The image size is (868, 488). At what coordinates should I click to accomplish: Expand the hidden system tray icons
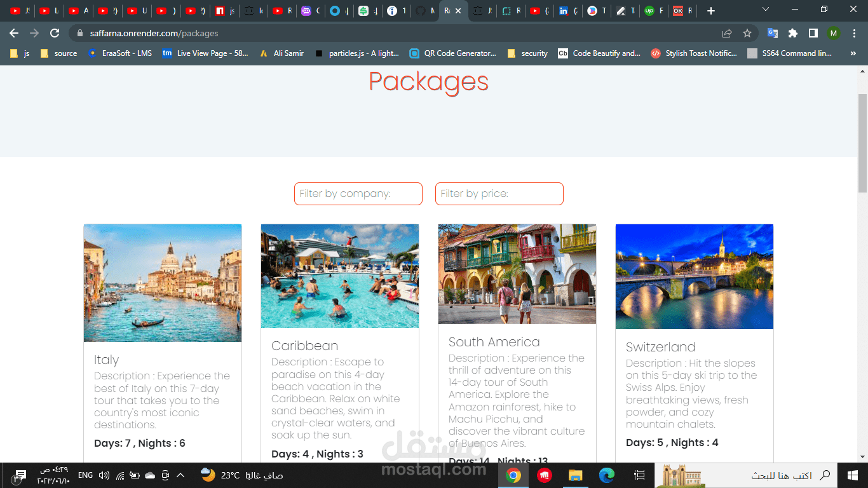180,475
